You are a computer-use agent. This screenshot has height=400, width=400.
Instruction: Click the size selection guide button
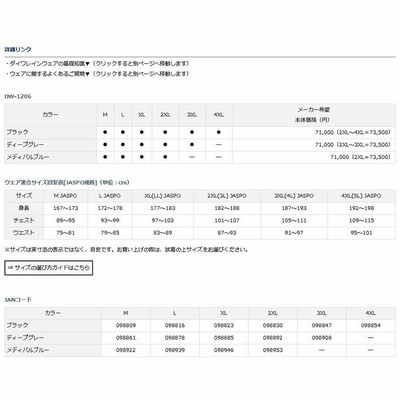(49, 268)
